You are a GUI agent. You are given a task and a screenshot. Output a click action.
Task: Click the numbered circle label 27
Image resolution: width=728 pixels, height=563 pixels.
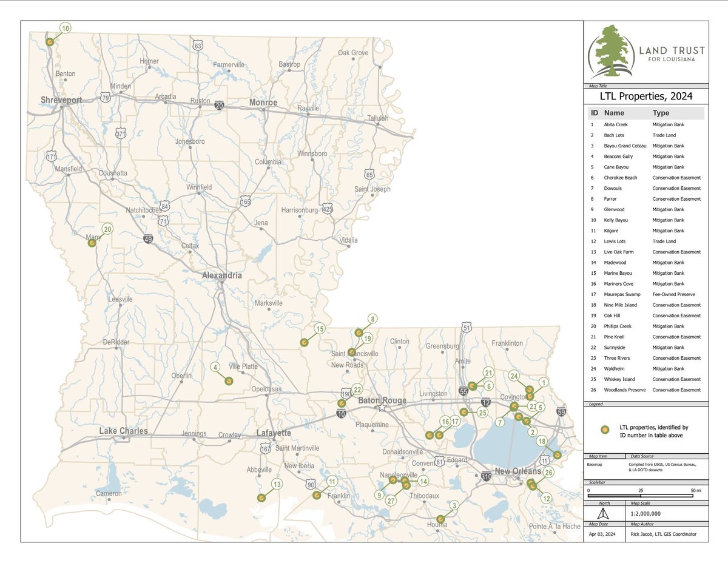tap(391, 501)
